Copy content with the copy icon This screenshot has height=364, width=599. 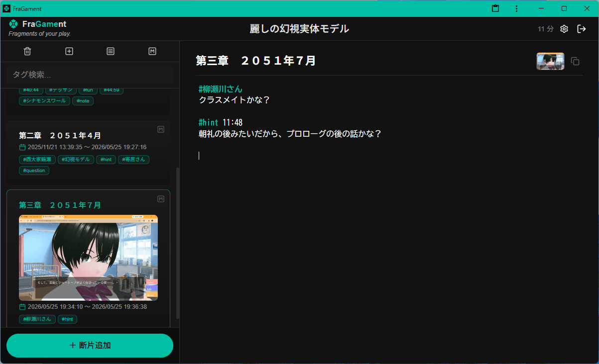575,61
